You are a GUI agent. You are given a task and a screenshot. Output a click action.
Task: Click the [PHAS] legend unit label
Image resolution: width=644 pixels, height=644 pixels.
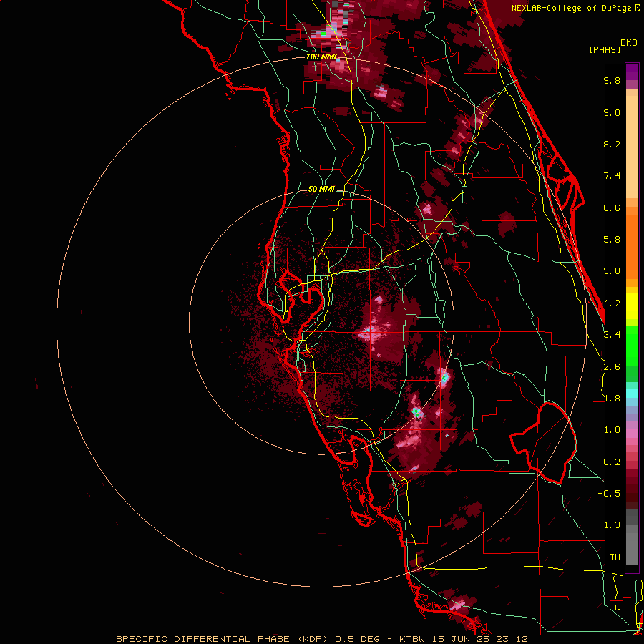tap(605, 49)
